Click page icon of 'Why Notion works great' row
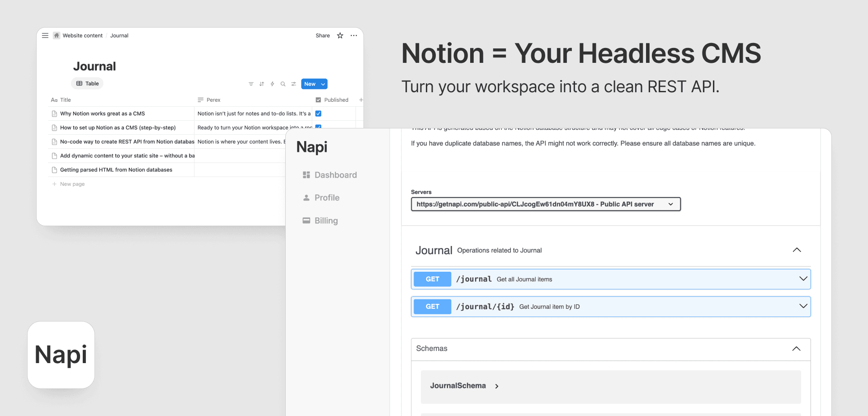Screen dimensions: 868x416 [x=54, y=114]
